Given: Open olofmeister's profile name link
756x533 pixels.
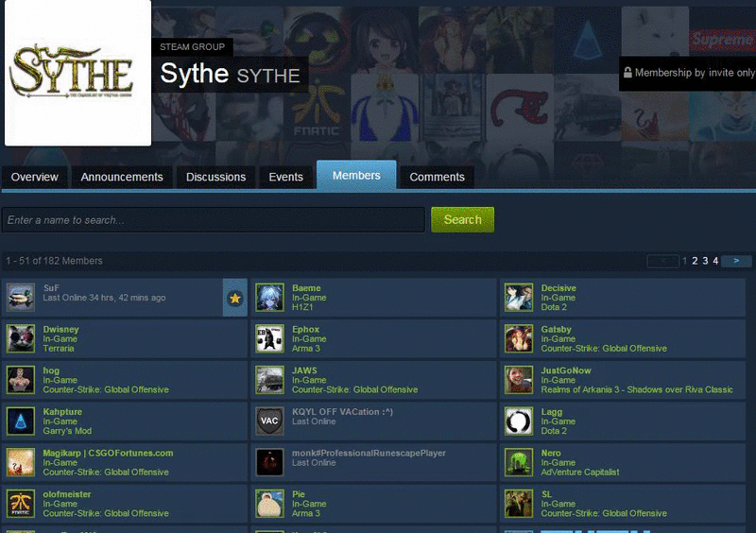Looking at the screenshot, I should click(x=66, y=494).
